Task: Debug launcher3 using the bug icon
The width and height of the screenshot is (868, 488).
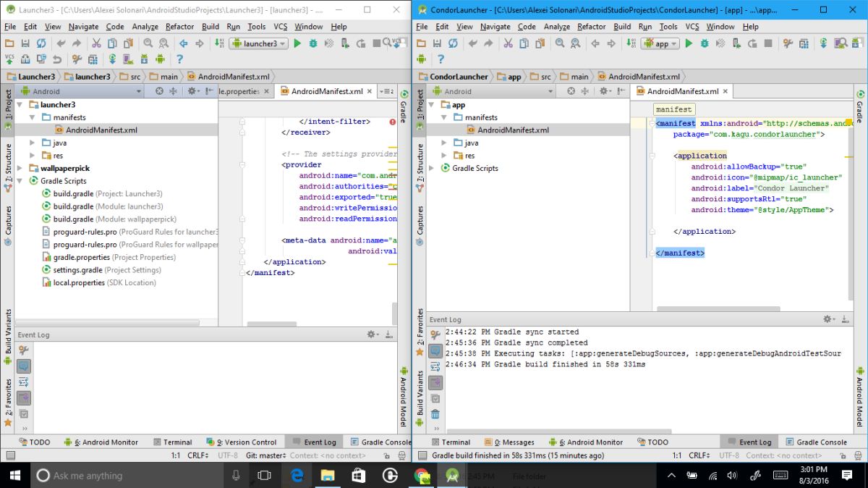Action: [313, 43]
